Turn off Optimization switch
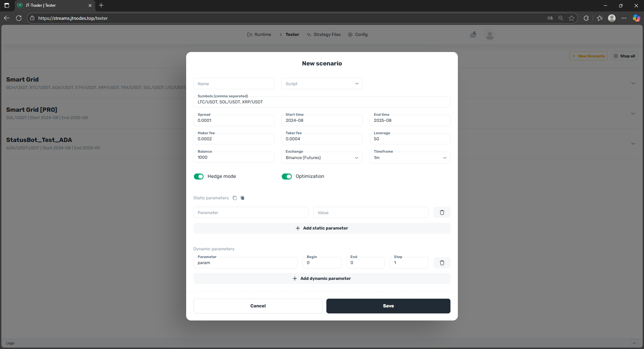 (x=287, y=177)
